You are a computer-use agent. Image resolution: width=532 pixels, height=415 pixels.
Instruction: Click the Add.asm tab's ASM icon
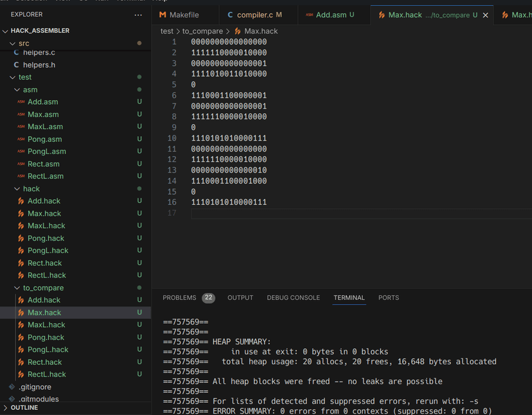click(310, 15)
